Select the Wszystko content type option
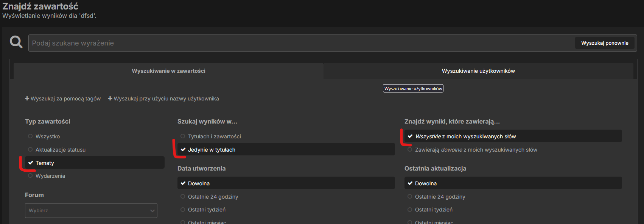 [x=47, y=136]
